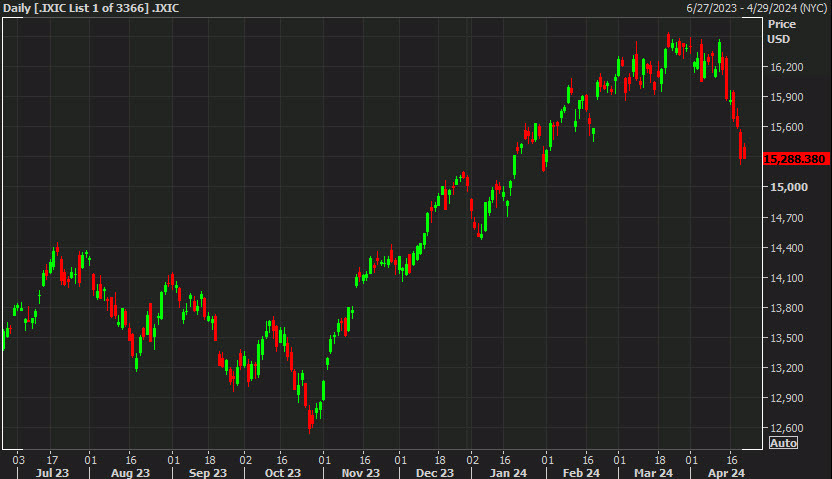Image resolution: width=832 pixels, height=479 pixels.
Task: Select the Nov 23 month label
Action: (361, 473)
